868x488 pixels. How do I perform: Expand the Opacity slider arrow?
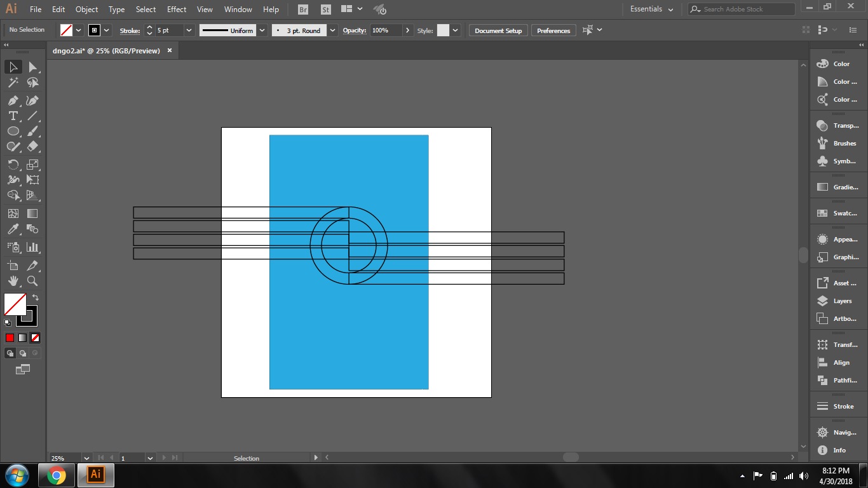point(408,30)
